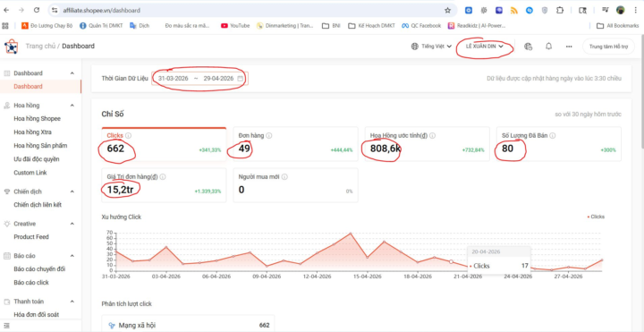
Task: Open Chiến dịch liên kết in sidebar
Action: coord(38,205)
